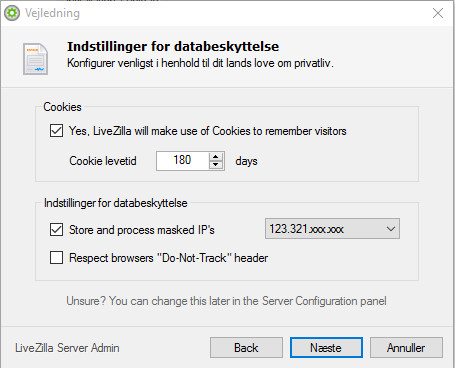Viewport: 455px width, 368px height.
Task: Click the dropdown chevron for IP masking
Action: point(391,229)
